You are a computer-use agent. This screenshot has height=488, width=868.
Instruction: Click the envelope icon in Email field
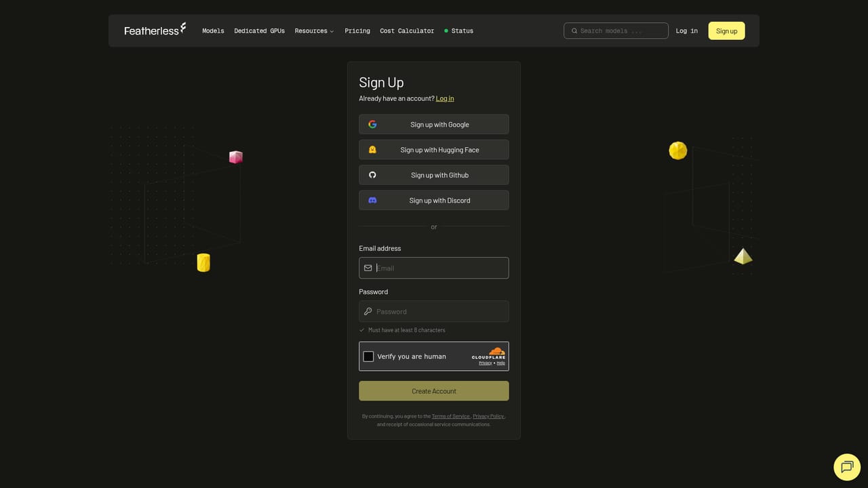pos(368,268)
